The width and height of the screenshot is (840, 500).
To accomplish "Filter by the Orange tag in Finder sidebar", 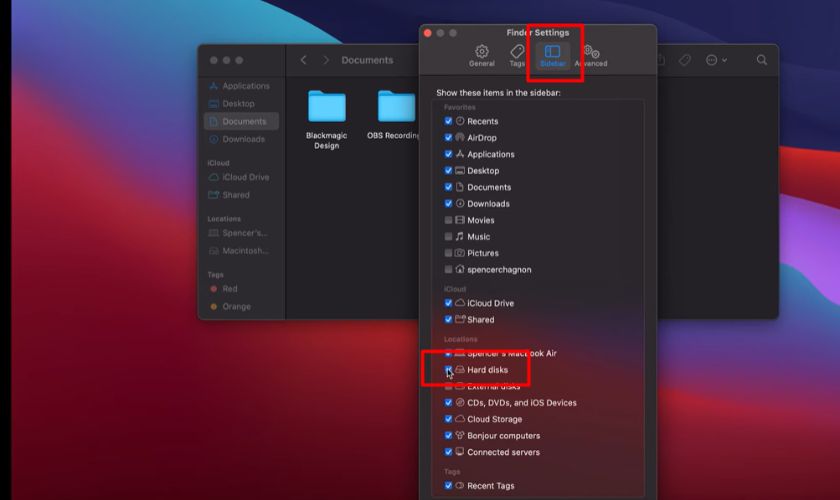I will [x=241, y=306].
